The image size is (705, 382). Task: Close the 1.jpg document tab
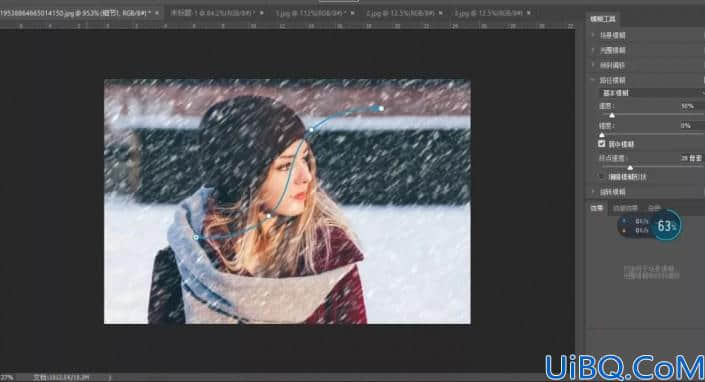coord(352,13)
